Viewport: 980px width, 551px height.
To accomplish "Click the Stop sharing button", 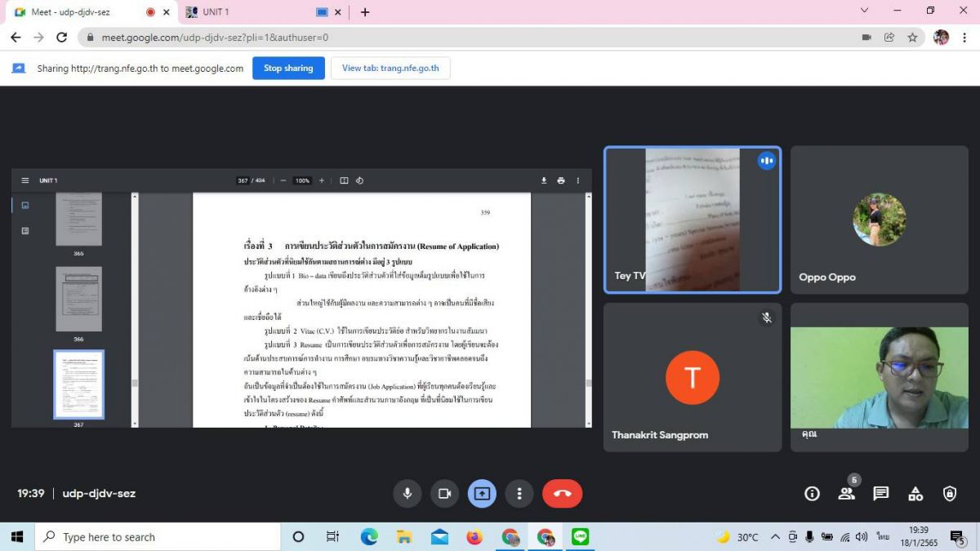I will (x=288, y=69).
